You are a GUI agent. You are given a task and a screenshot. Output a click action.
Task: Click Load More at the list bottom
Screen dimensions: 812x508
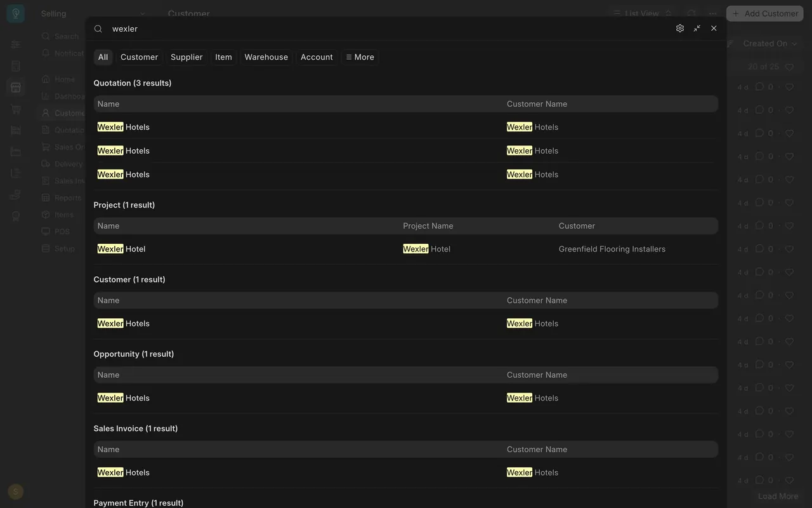(x=778, y=497)
